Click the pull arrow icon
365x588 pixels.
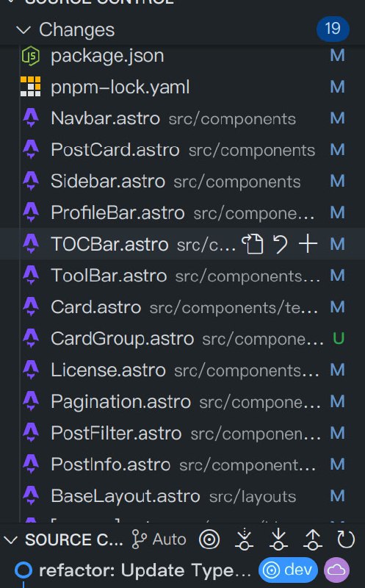coord(278,539)
